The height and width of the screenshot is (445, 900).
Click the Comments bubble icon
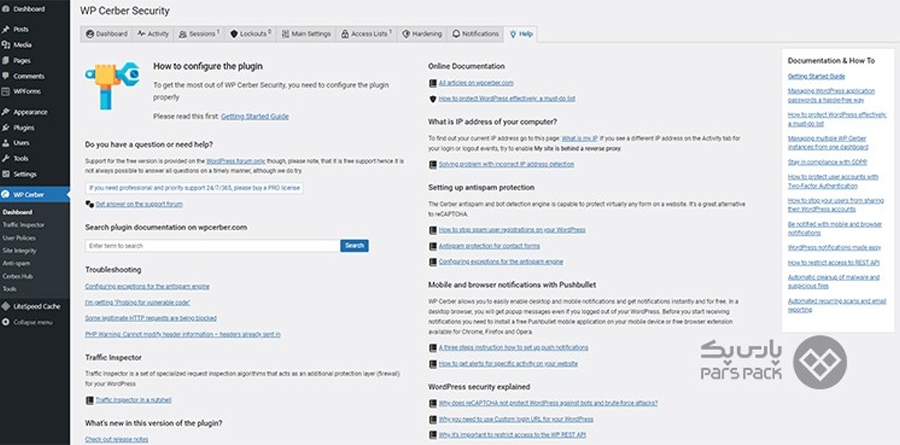[6, 76]
